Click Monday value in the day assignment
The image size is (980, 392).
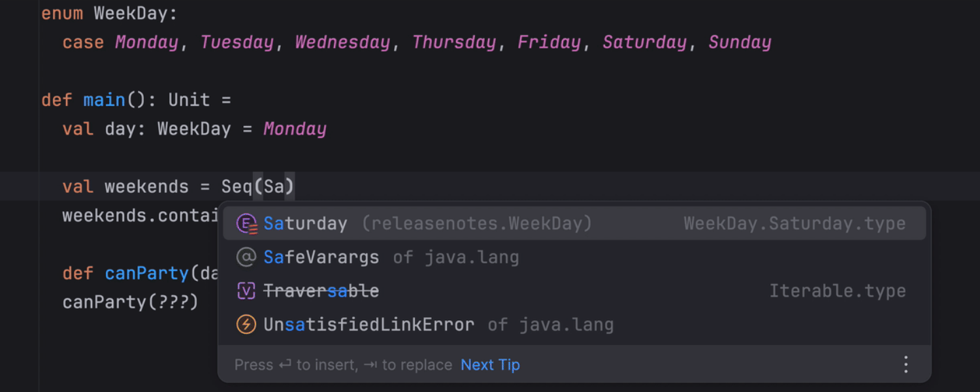295,129
